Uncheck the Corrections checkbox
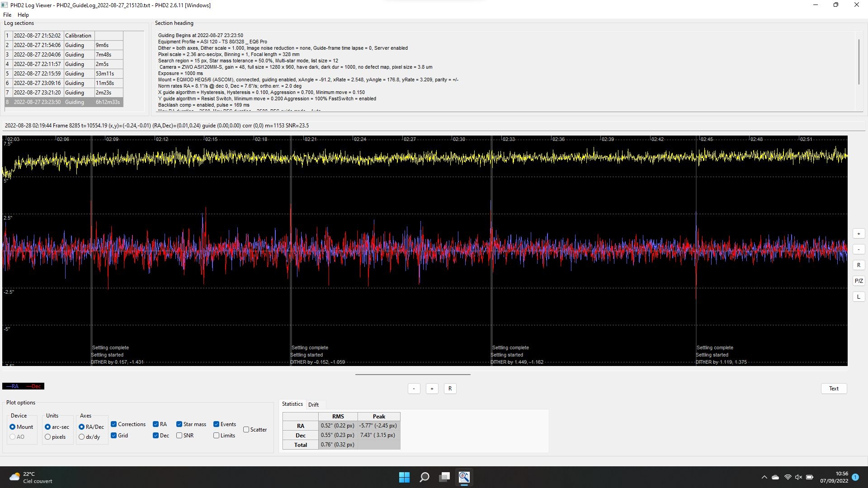 click(x=114, y=424)
